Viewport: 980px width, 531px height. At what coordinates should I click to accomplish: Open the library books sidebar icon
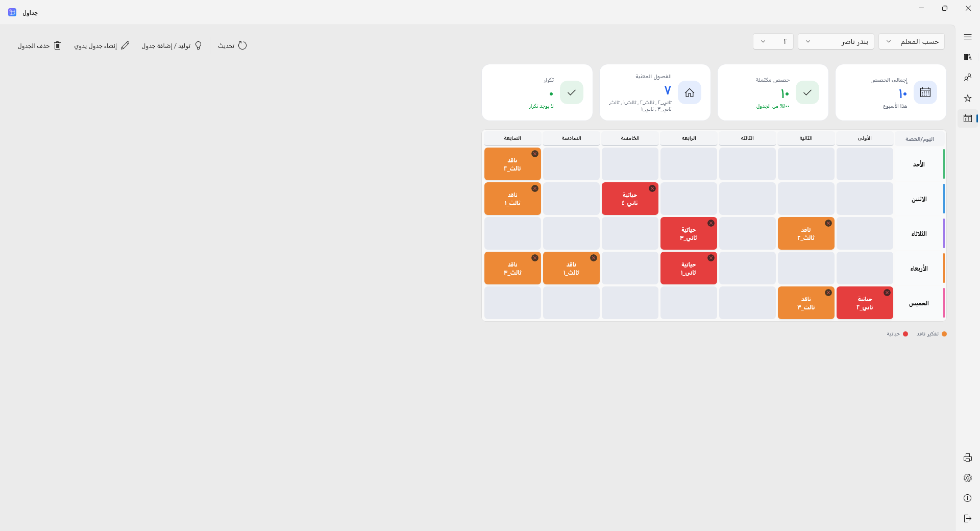[x=967, y=57]
